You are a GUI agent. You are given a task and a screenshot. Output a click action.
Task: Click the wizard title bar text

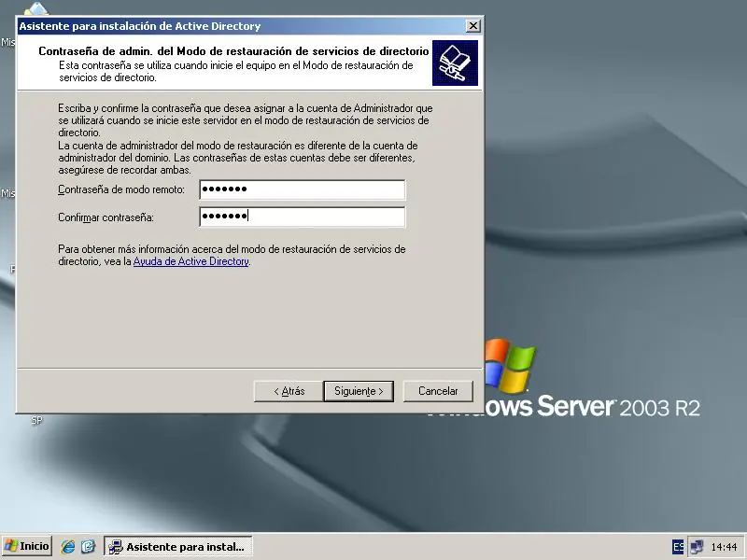pyautogui.click(x=139, y=26)
